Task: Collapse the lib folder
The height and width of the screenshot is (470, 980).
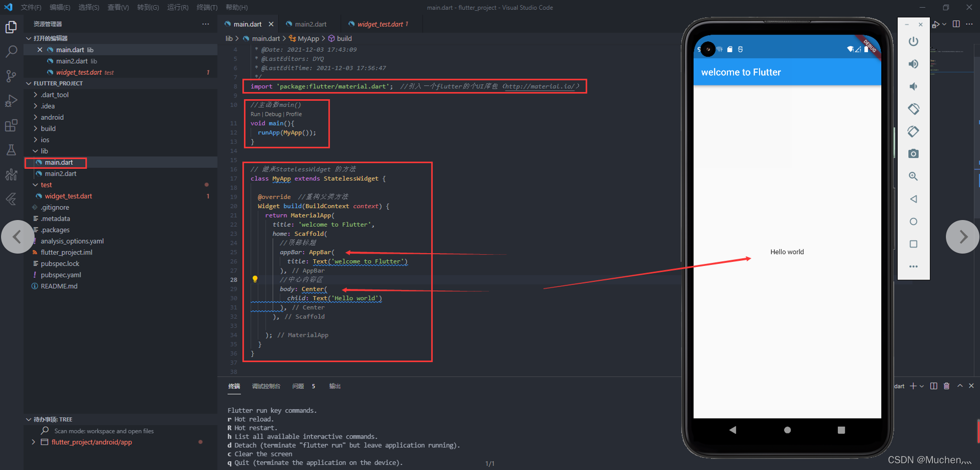Action: point(35,151)
